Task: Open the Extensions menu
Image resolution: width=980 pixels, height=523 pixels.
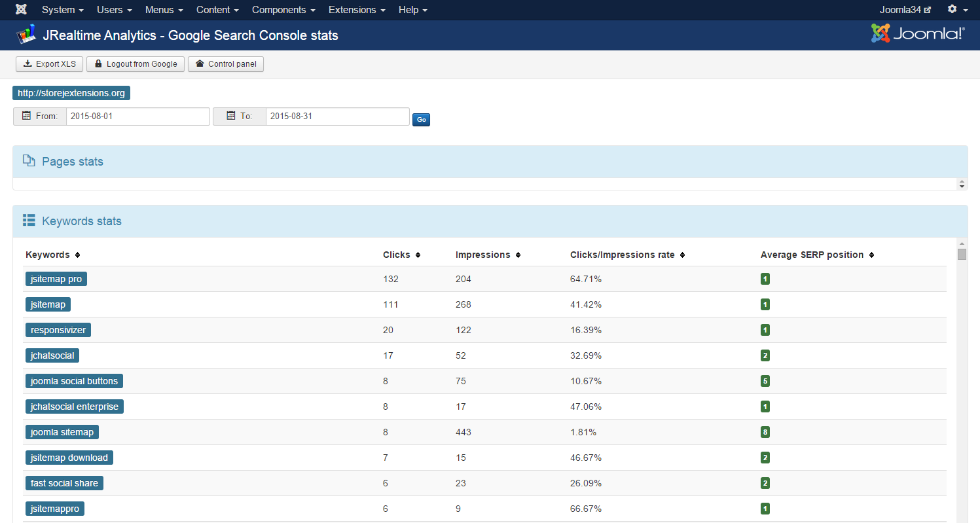Action: coord(357,10)
